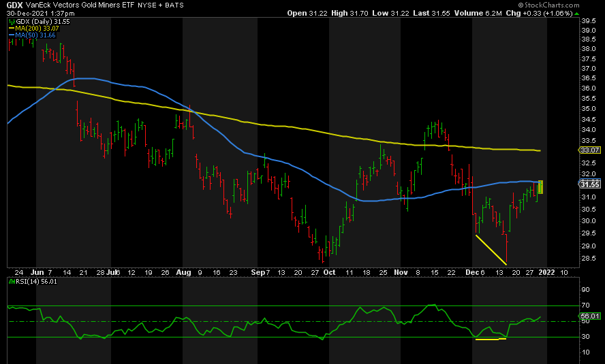Screen dimensions: 605x364
Task: Click the Aug month label on date axis
Action: (183, 272)
